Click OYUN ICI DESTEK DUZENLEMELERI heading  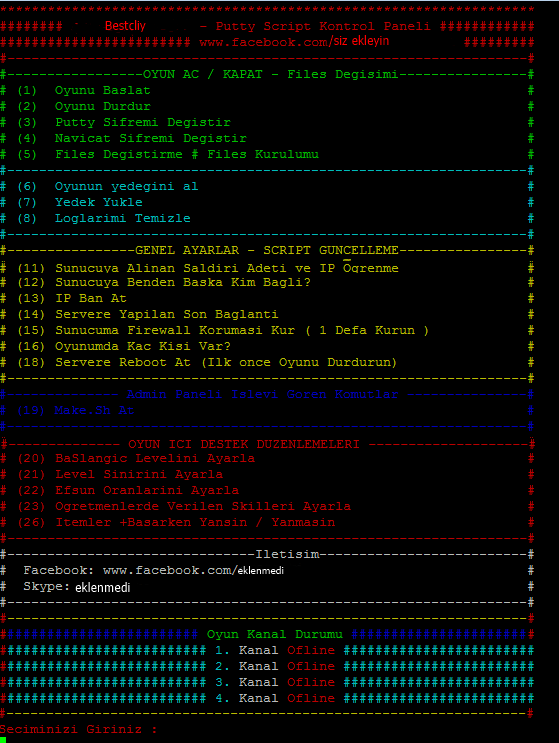(244, 444)
